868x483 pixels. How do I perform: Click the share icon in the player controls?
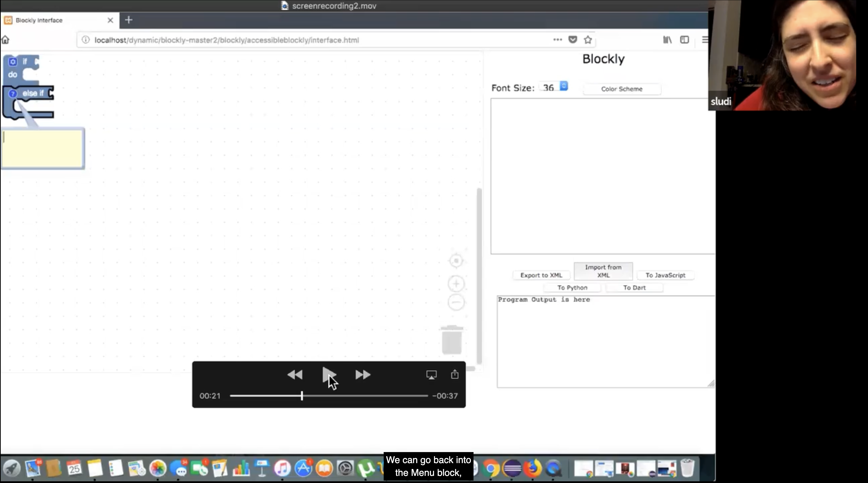(455, 374)
